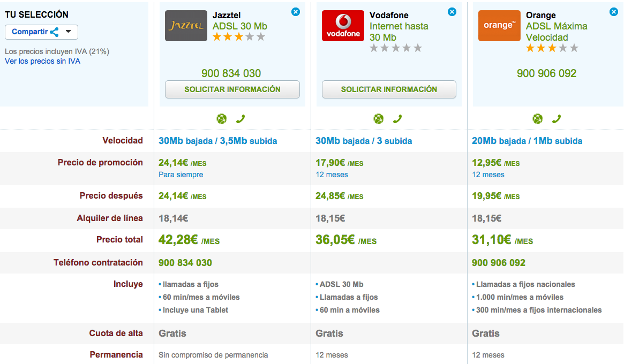Open the Compartir dropdown arrow
The image size is (624, 364).
pyautogui.click(x=69, y=32)
